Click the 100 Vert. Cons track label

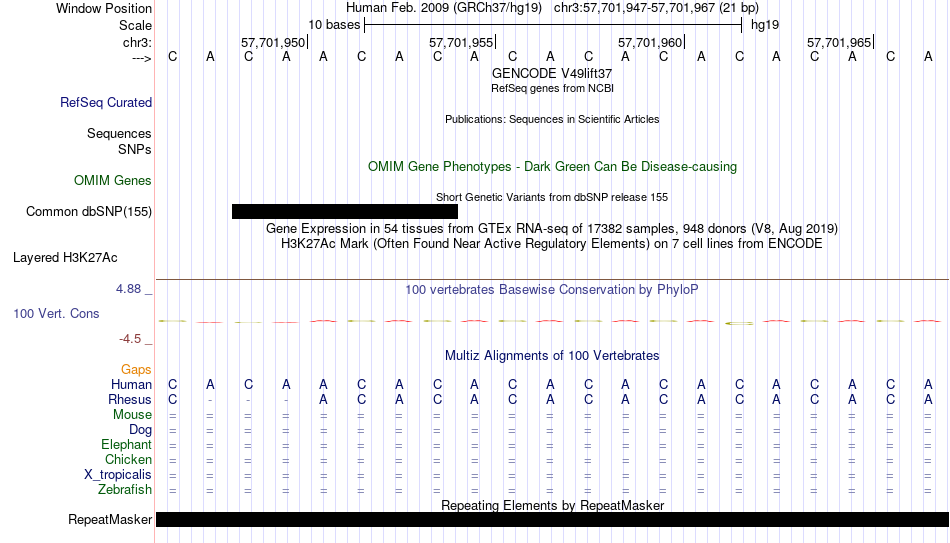(56, 313)
